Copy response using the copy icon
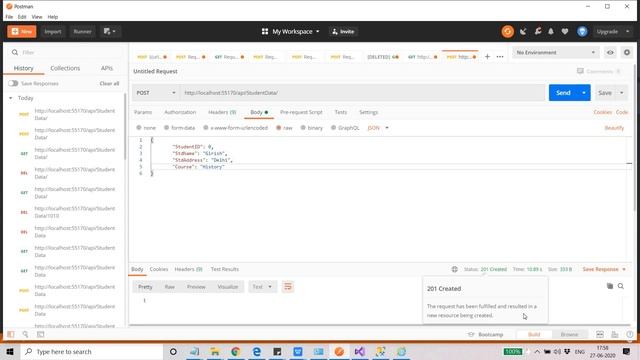Viewport: 640px width, 360px height. [x=610, y=286]
